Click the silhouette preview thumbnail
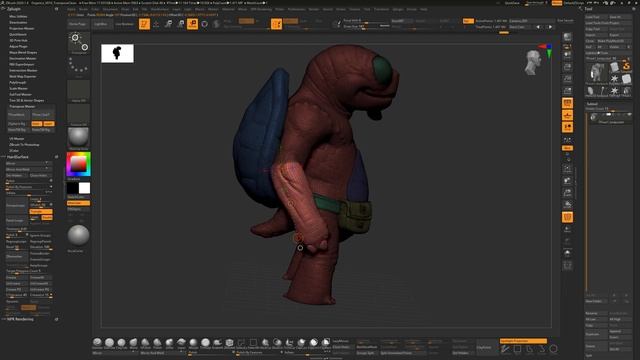The image size is (640, 360). pos(117,53)
